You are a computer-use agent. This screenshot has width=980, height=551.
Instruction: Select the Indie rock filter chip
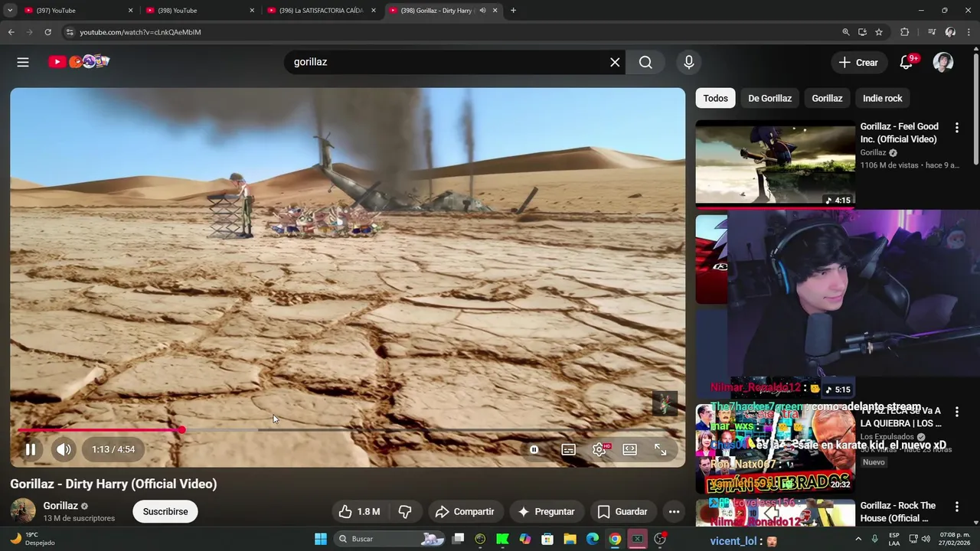tap(882, 98)
